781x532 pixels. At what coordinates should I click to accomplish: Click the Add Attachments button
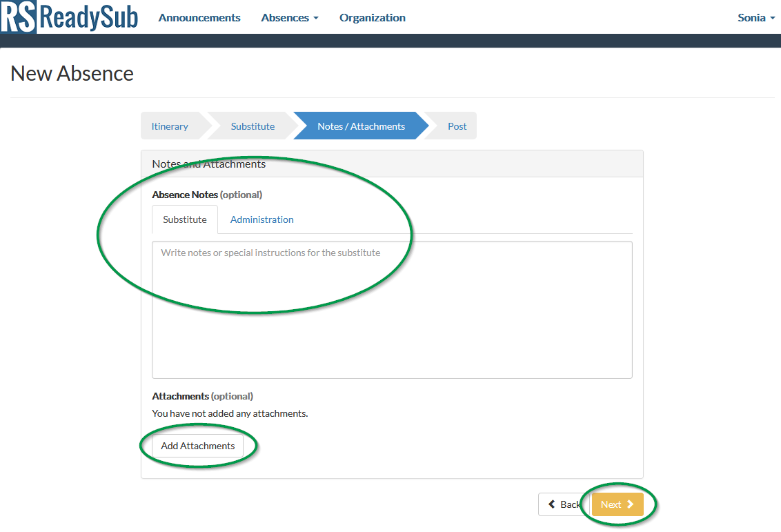(198, 445)
